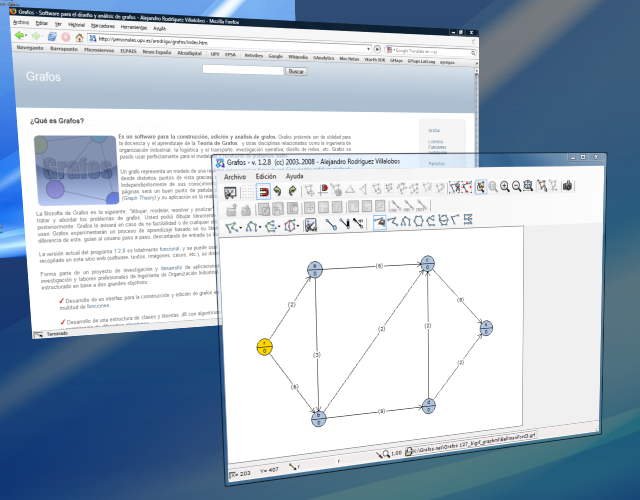
Task: Open the Archivo menu in Grafos
Action: point(236,175)
